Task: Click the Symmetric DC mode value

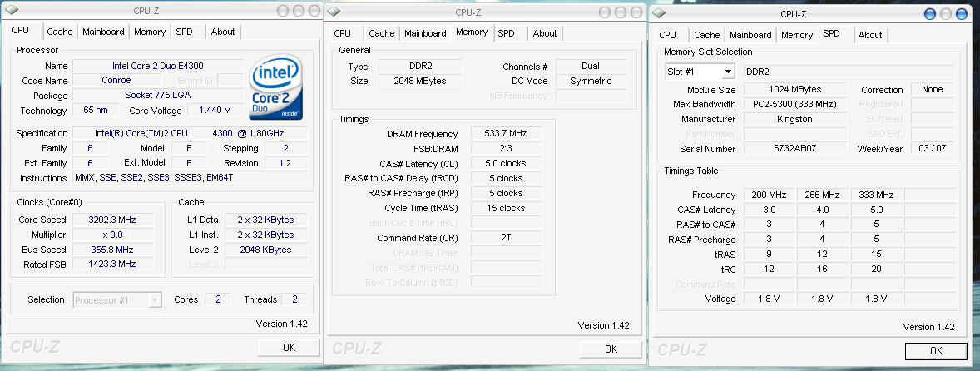Action: point(591,82)
